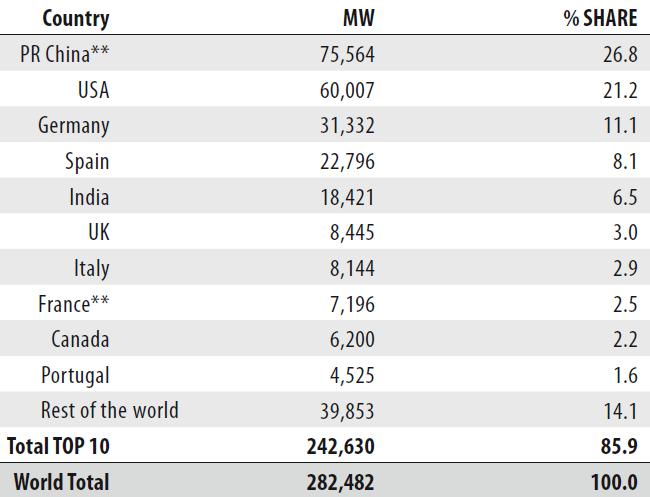Select the India row label

pos(89,197)
